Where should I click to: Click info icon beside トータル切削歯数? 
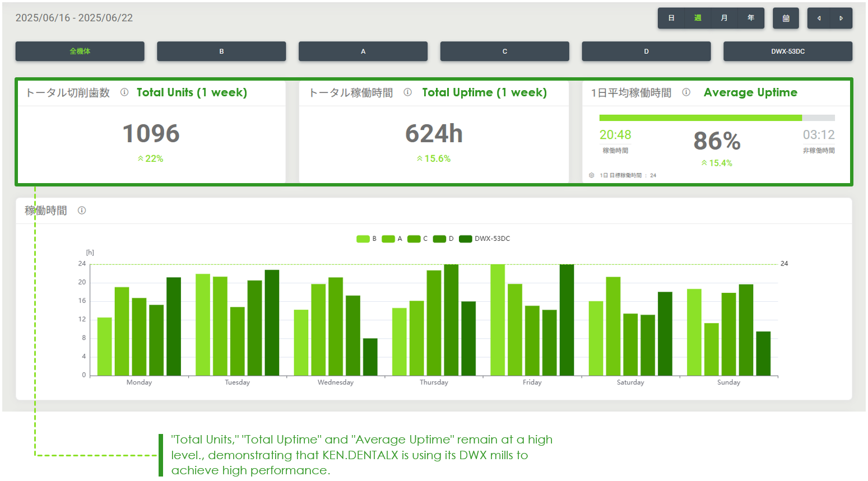[124, 92]
